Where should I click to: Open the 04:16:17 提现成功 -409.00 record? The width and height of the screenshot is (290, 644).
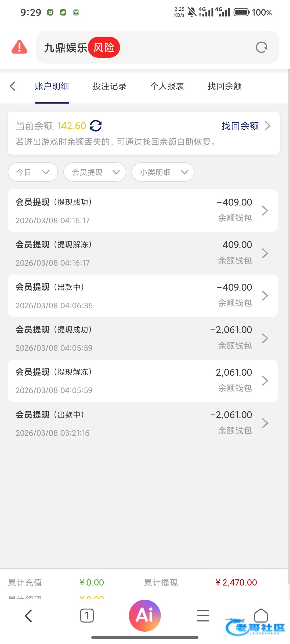pyautogui.click(x=143, y=211)
